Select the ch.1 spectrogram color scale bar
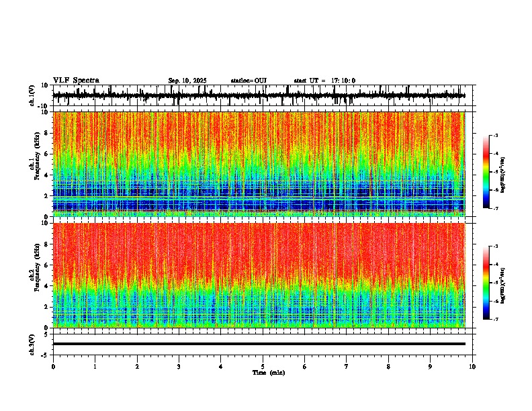The image size is (532, 411). pyautogui.click(x=486, y=172)
